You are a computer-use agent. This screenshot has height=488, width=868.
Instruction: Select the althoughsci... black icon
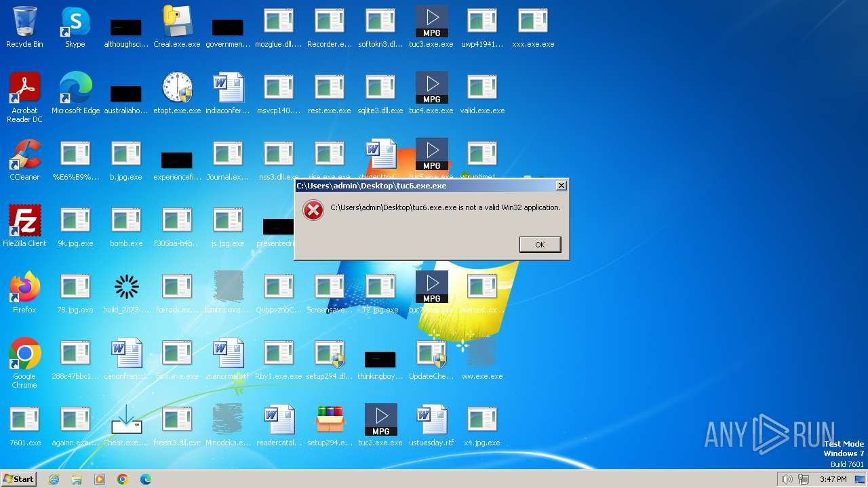point(126,27)
